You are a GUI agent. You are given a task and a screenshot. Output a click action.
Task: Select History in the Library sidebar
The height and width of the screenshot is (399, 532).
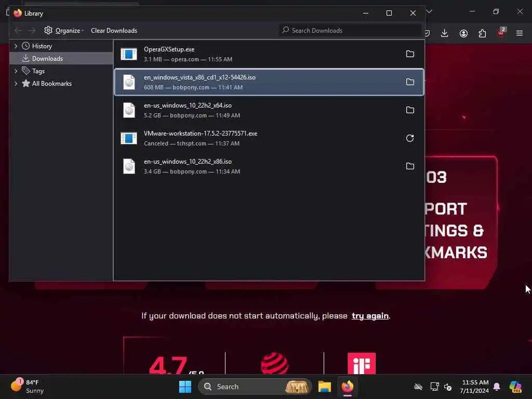(x=42, y=46)
